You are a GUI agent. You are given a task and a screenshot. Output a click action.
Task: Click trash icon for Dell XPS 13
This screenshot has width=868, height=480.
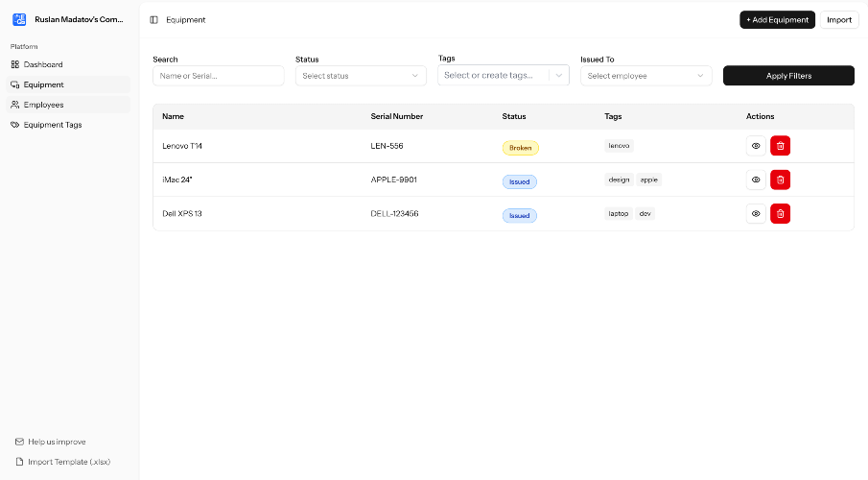(x=780, y=213)
